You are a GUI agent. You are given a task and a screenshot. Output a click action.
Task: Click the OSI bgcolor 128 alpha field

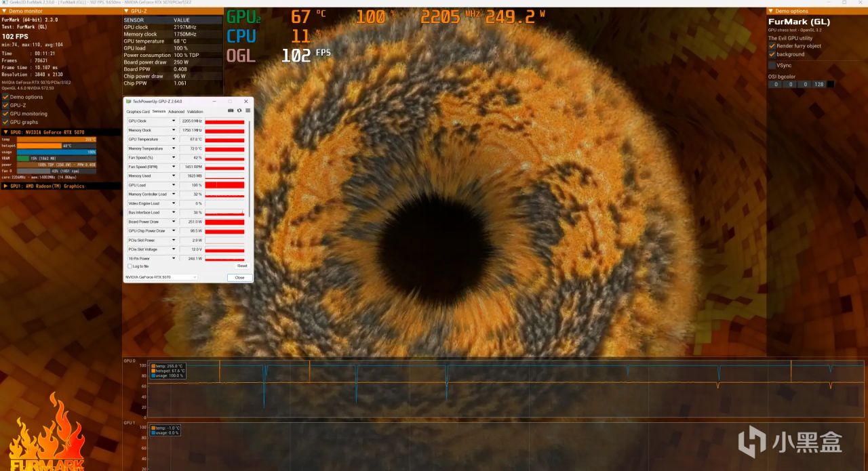[818, 85]
